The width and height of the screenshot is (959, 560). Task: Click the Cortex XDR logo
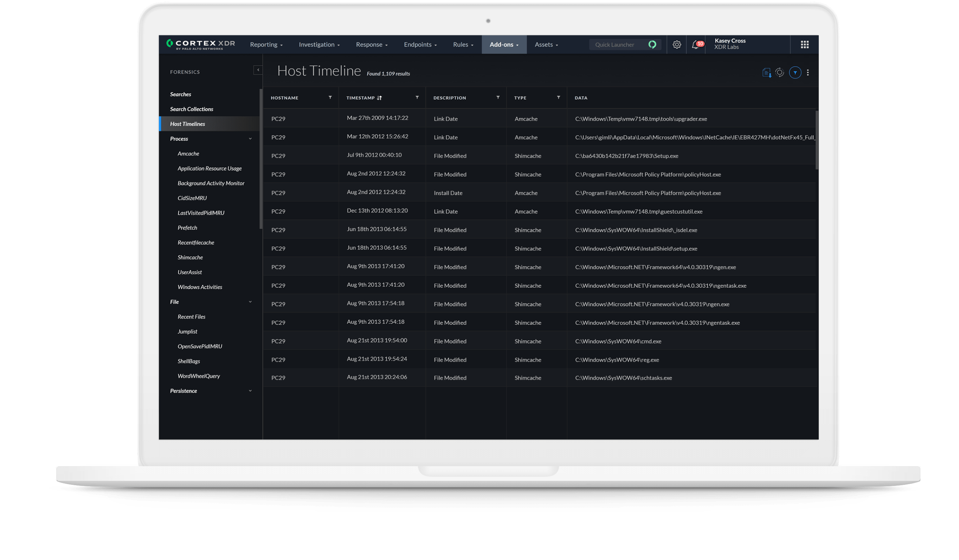(200, 44)
